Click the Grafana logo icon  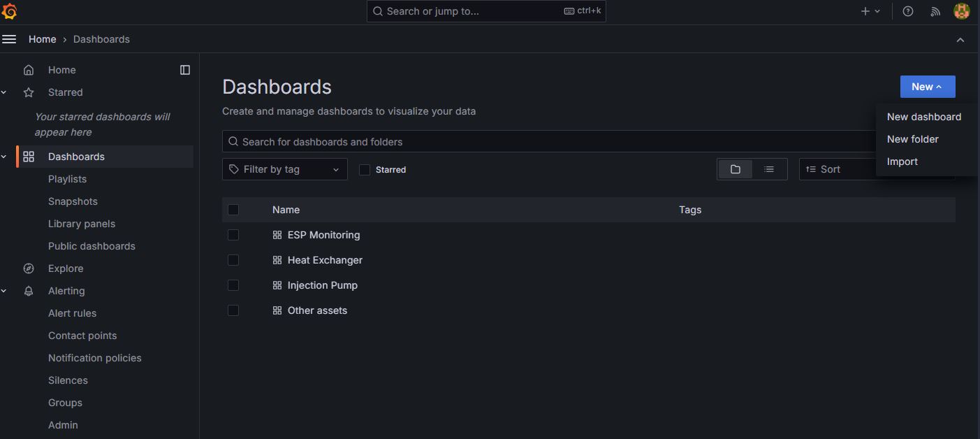10,11
